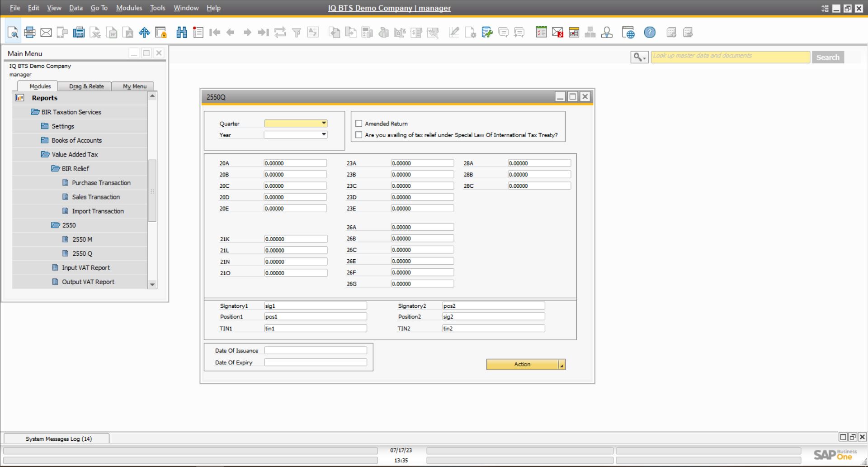Click the magnifier search options dropdown
The height and width of the screenshot is (467, 868).
click(639, 57)
